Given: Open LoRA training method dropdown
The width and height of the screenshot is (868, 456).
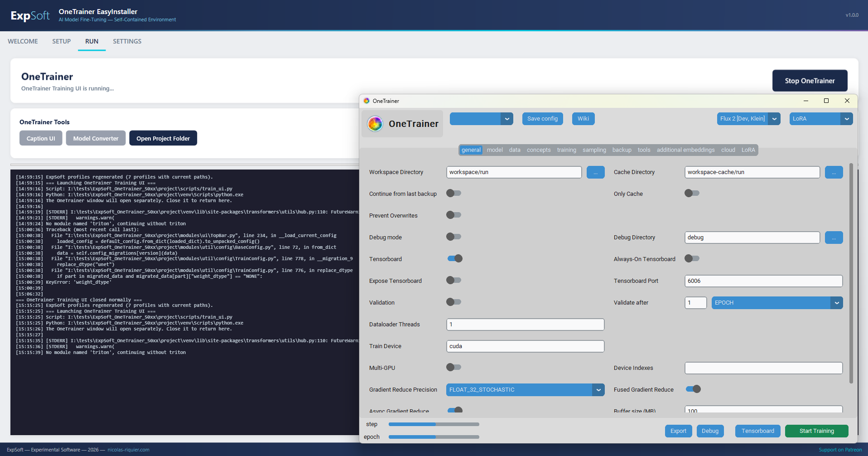Looking at the screenshot, I should pyautogui.click(x=821, y=119).
